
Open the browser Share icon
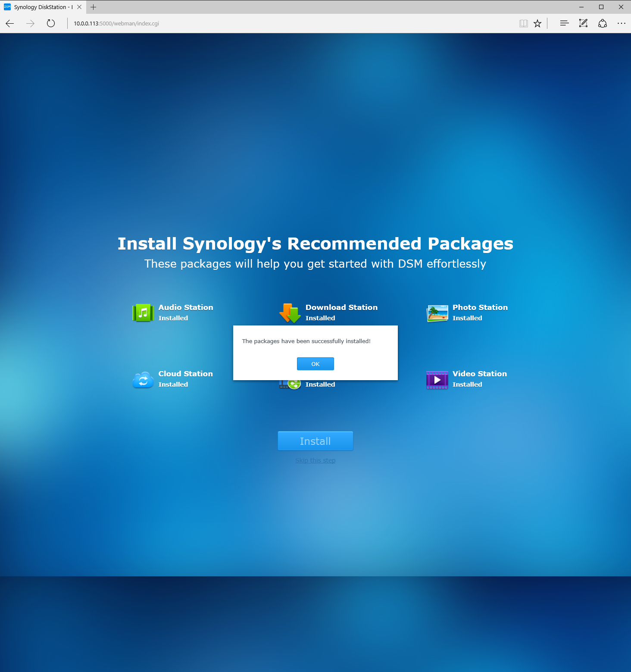[x=602, y=24]
